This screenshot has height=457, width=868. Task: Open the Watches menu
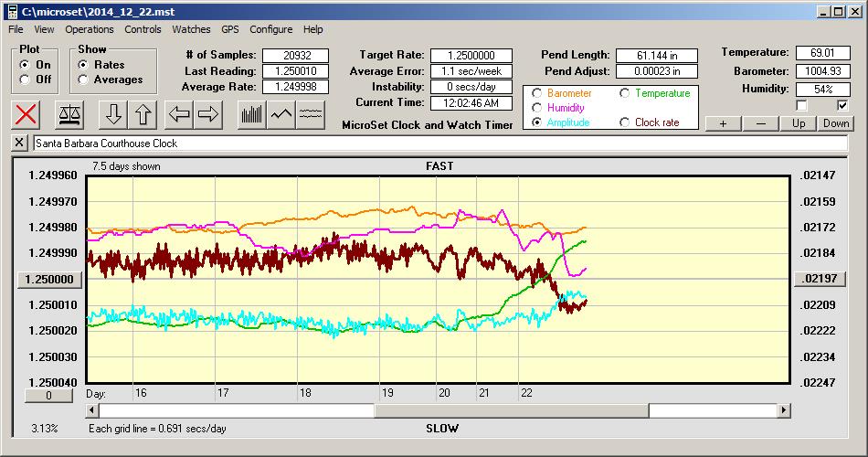191,29
